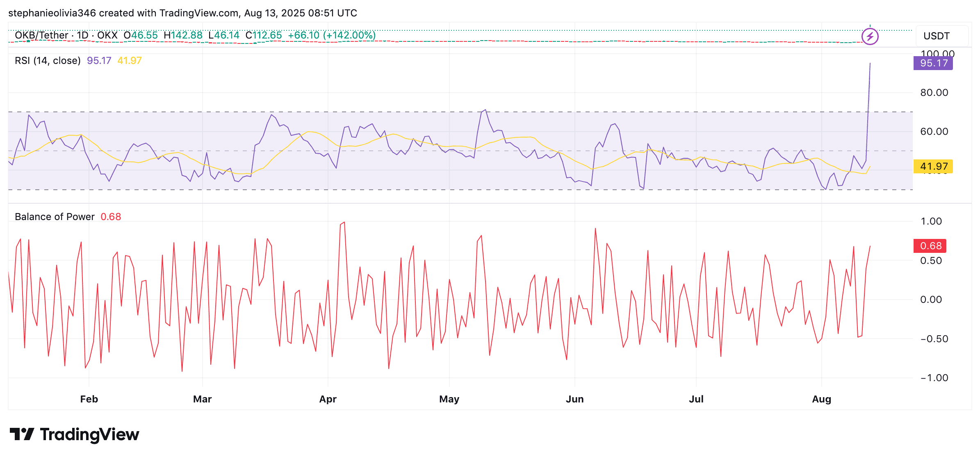Click the −1.00 level on Balance of Power scale
This screenshot has width=980, height=459.
pyautogui.click(x=934, y=378)
